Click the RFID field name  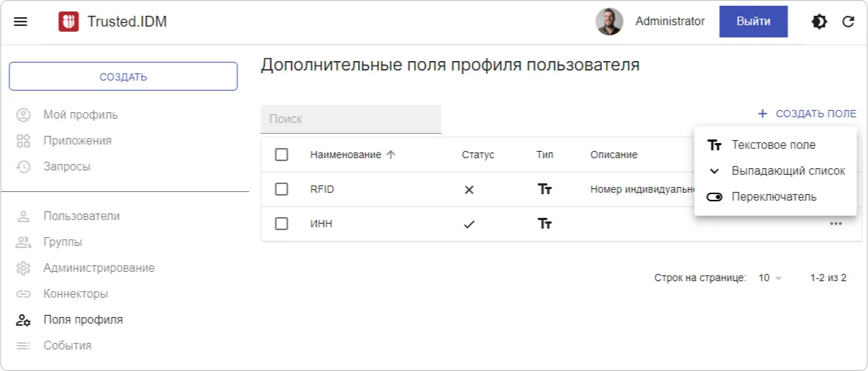point(322,190)
